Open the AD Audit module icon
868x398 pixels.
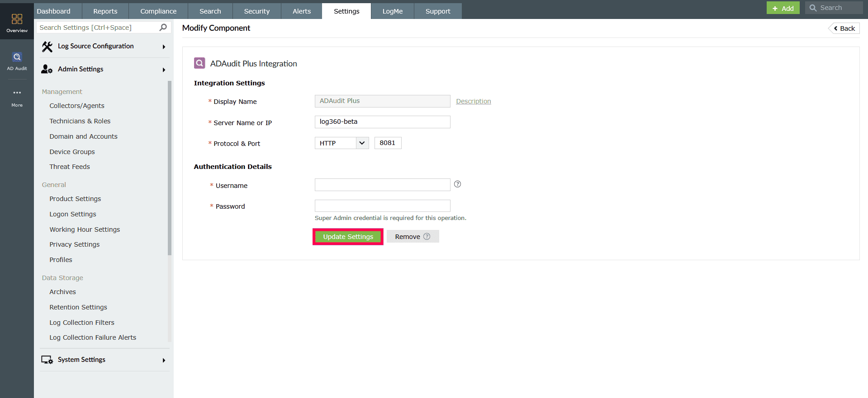click(17, 57)
